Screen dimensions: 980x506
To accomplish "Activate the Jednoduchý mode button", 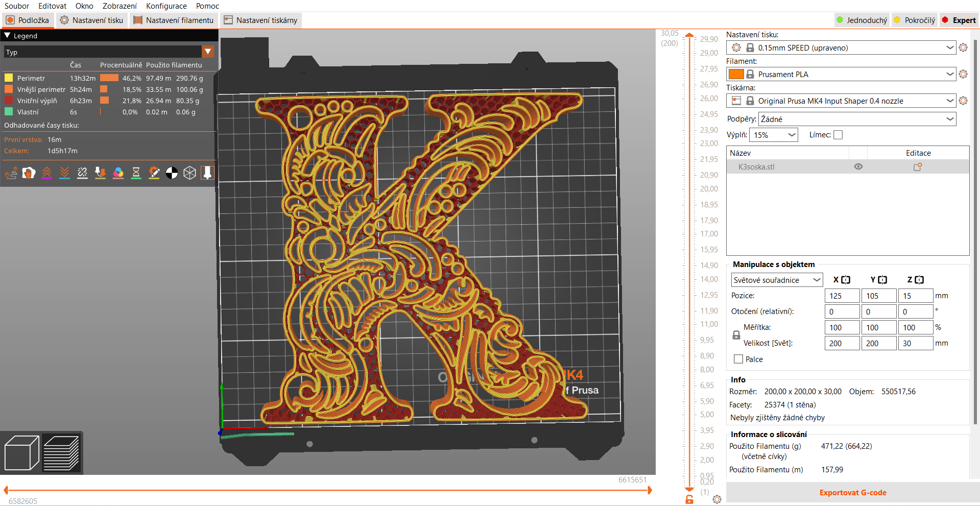I will [x=862, y=20].
